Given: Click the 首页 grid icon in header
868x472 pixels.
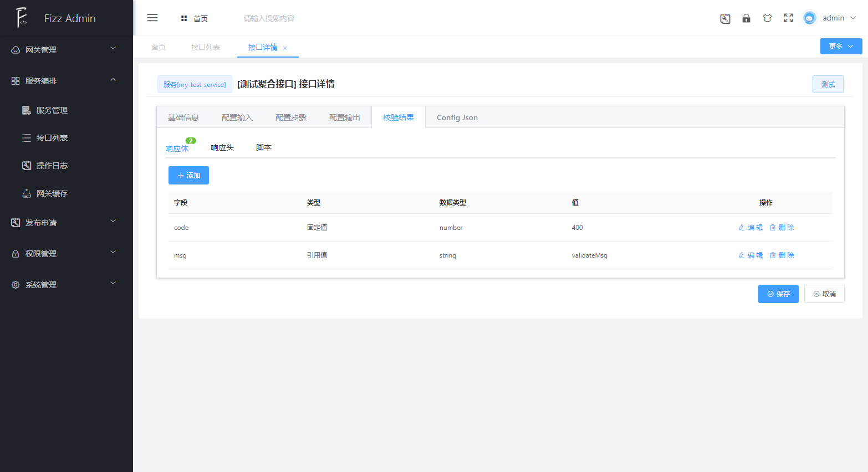Looking at the screenshot, I should (184, 19).
